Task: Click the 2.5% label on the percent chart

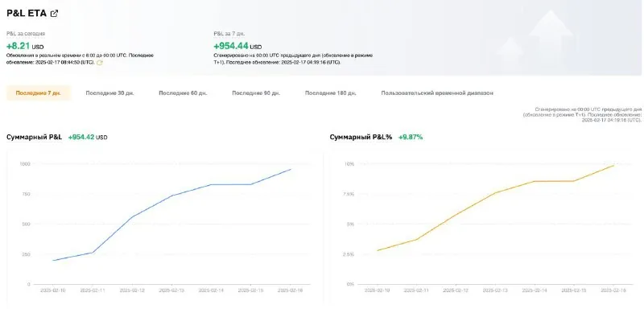Action: [x=349, y=254]
